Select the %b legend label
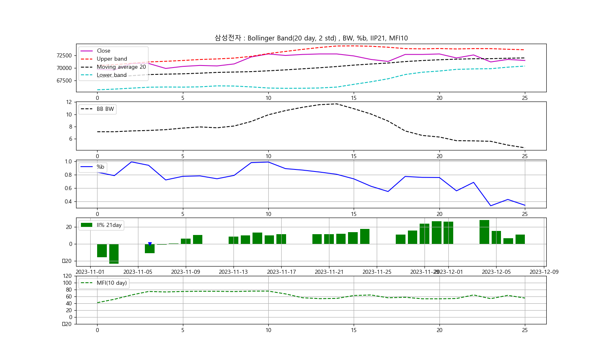Image resolution: width=607 pixels, height=364 pixels. 100,167
